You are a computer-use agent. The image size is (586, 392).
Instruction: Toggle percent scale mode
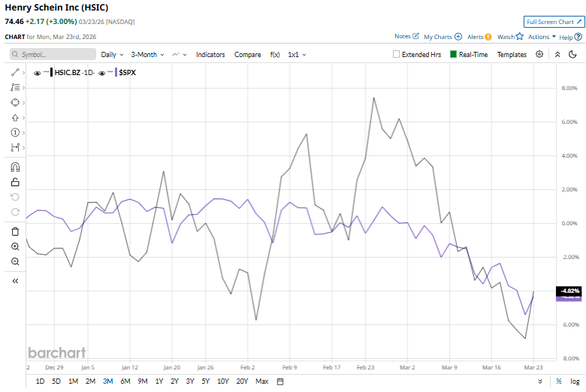pos(559,381)
